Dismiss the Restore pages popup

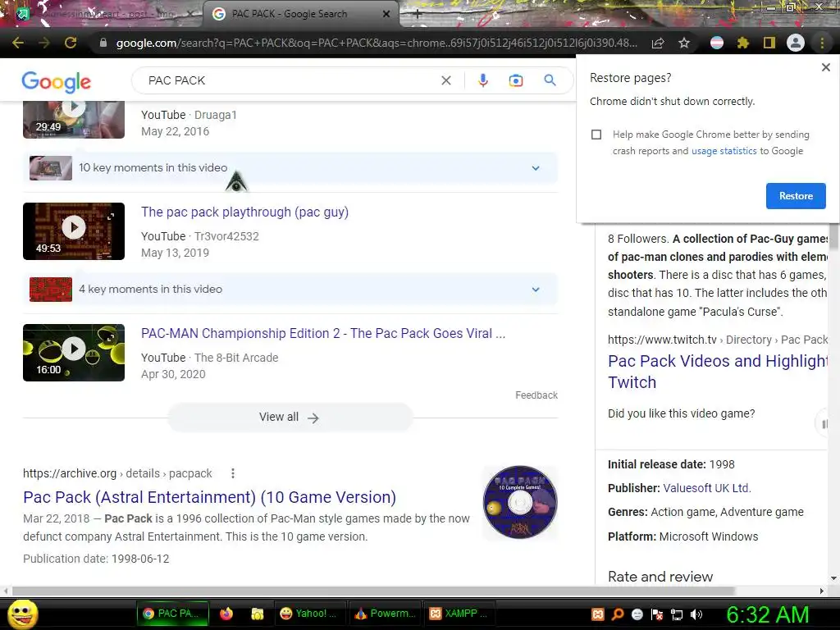tap(825, 67)
